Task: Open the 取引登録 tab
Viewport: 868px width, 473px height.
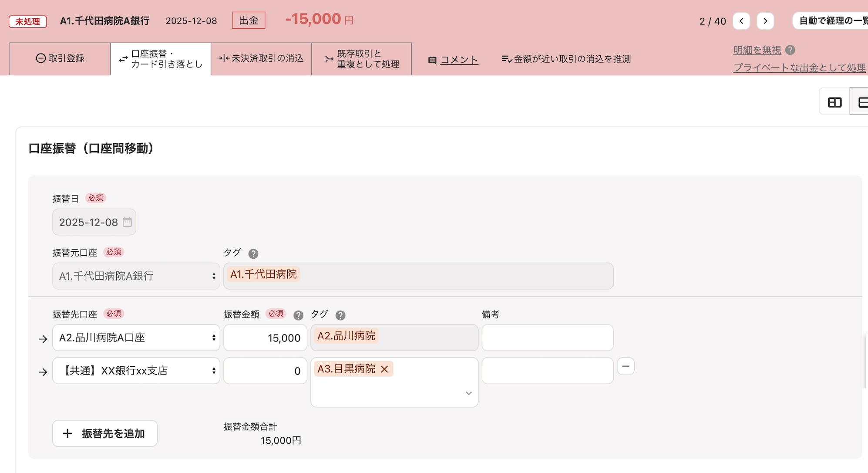Action: coord(60,59)
